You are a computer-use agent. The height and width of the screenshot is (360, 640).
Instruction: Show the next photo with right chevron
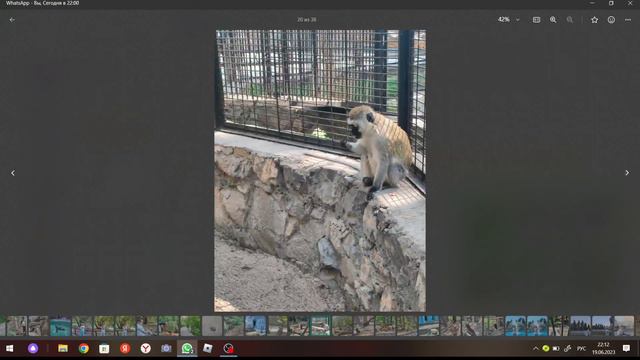(x=627, y=173)
